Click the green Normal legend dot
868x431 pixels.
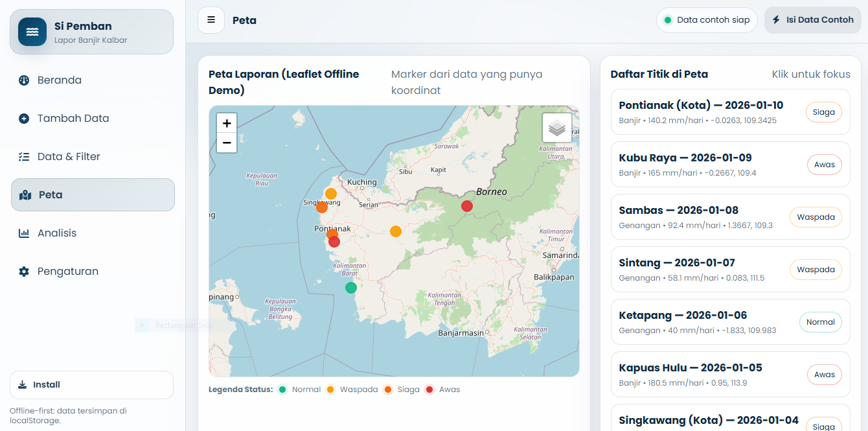(x=282, y=390)
